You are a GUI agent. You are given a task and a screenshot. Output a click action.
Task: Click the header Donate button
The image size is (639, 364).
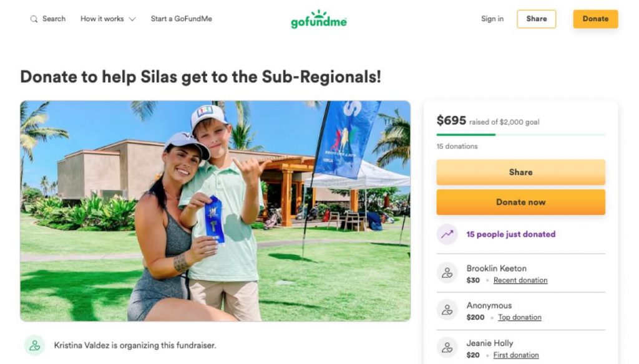(595, 19)
